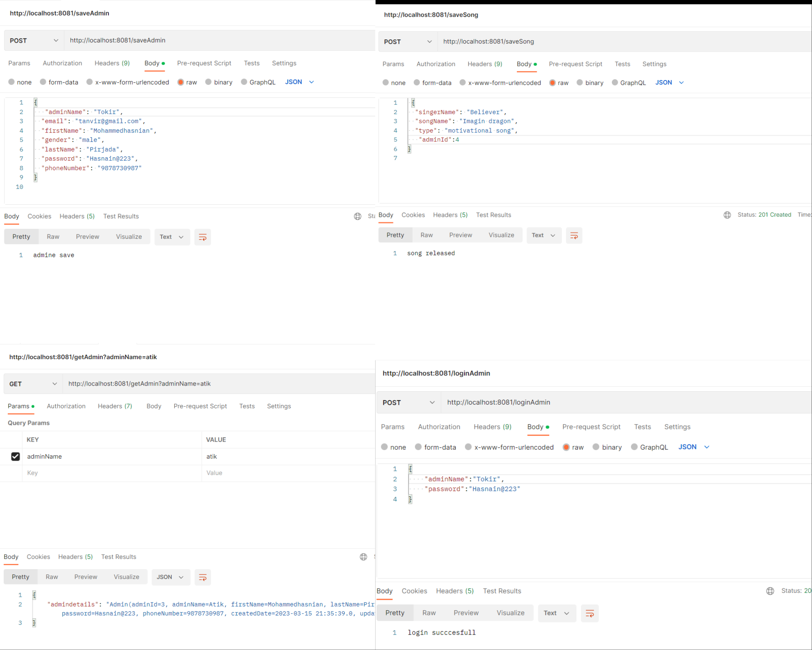This screenshot has height=650, width=812.
Task: Click the beautify icon in getAdmin response viewer
Action: [x=202, y=577]
